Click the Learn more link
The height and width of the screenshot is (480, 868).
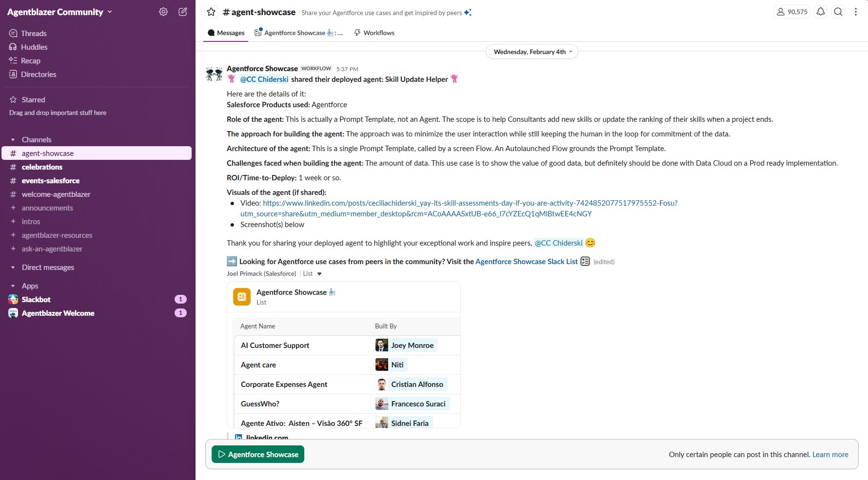pos(830,454)
